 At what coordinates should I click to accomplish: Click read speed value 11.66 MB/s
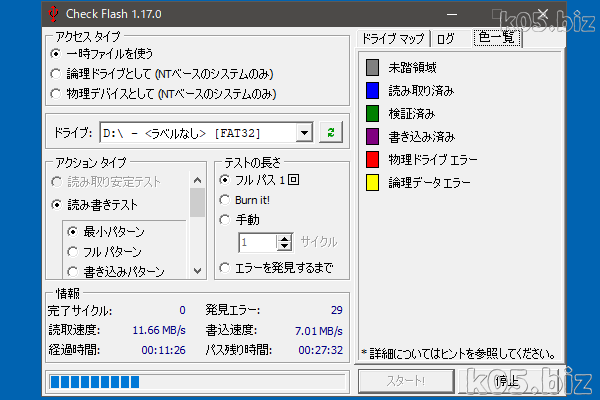click(159, 330)
